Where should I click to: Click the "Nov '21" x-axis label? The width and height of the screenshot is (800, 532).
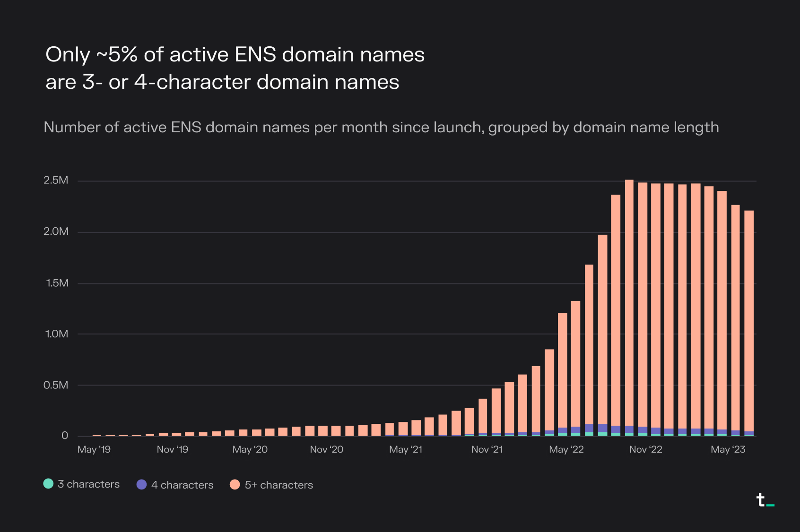pos(487,449)
